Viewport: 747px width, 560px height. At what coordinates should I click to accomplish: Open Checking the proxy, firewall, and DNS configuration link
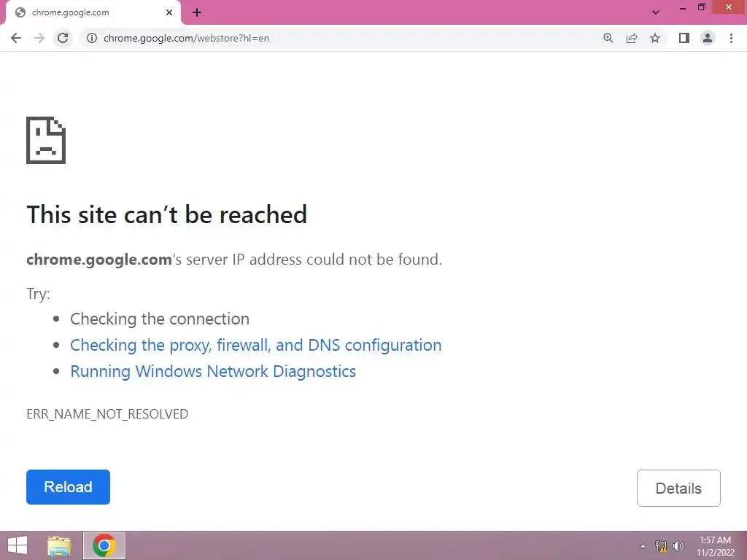pos(256,345)
